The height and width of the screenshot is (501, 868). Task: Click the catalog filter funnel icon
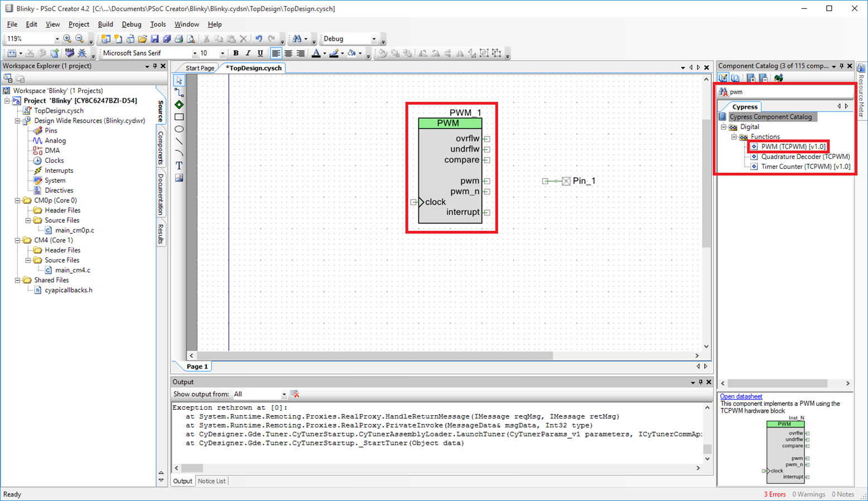[x=724, y=78]
